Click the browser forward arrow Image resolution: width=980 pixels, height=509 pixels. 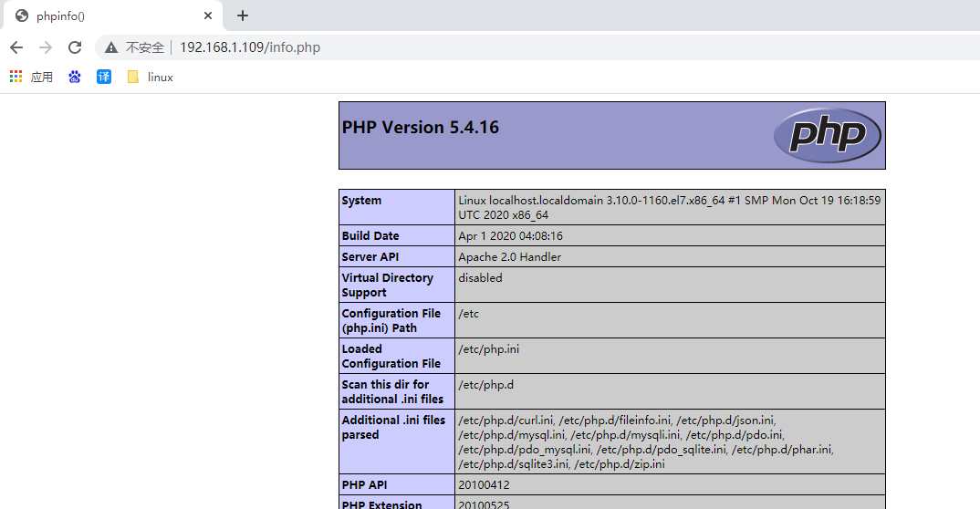coord(46,47)
